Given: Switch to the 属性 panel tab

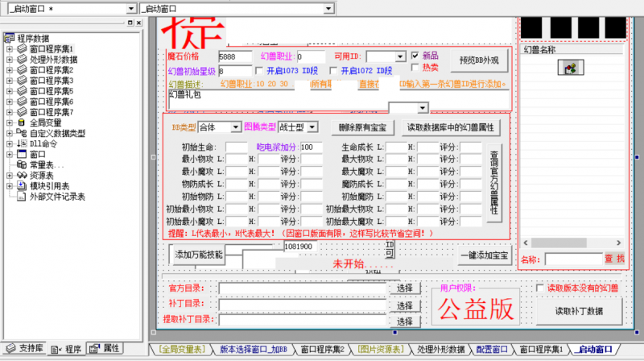Looking at the screenshot, I should pos(105,348).
